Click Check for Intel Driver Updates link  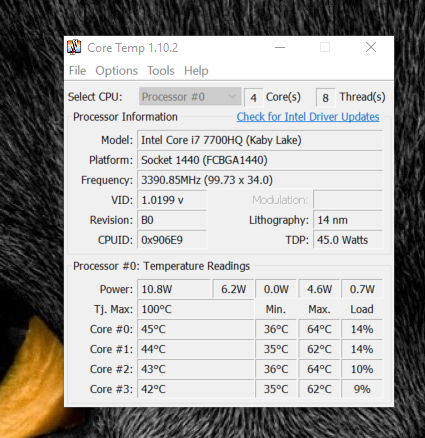pos(308,117)
